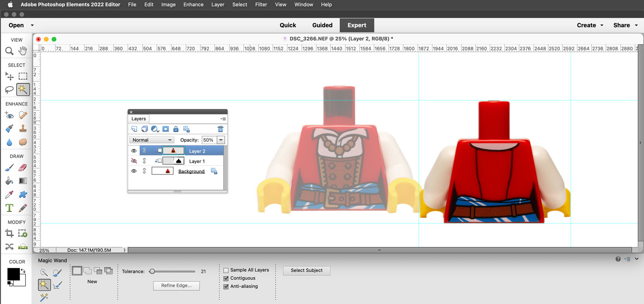Select the Recompose tool
Screen dimensions: 644x304
(23, 233)
